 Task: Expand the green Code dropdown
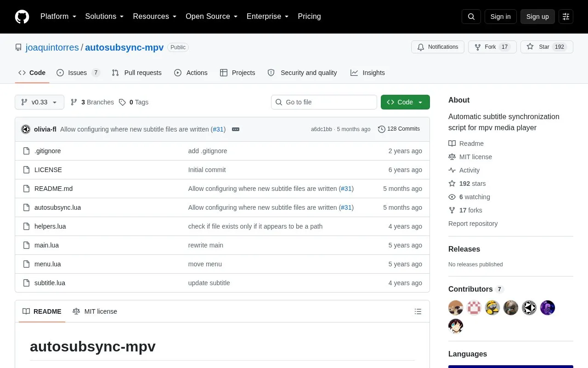(x=405, y=102)
